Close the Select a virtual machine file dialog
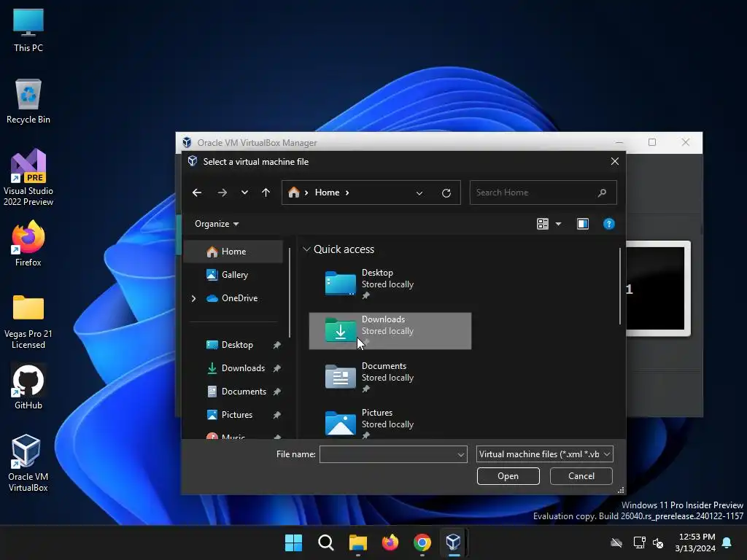Viewport: 747px width, 560px height. tap(614, 161)
